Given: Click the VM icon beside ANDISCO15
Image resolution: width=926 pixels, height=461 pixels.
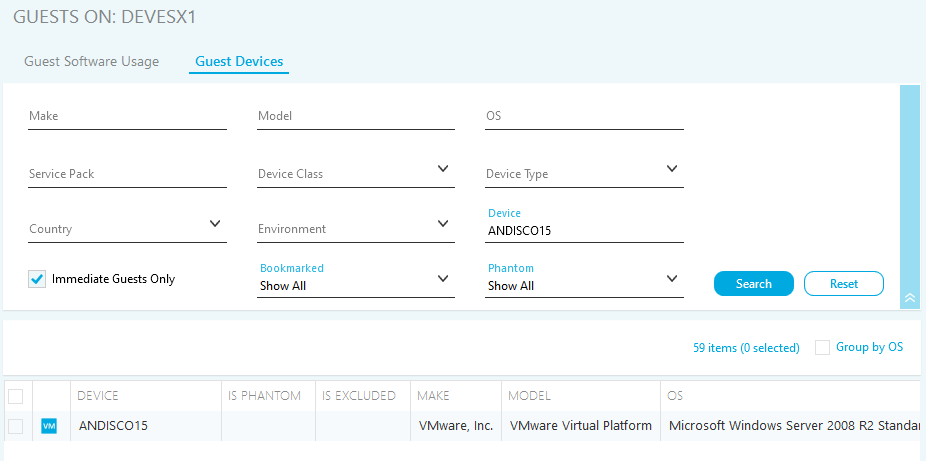Looking at the screenshot, I should (49, 426).
